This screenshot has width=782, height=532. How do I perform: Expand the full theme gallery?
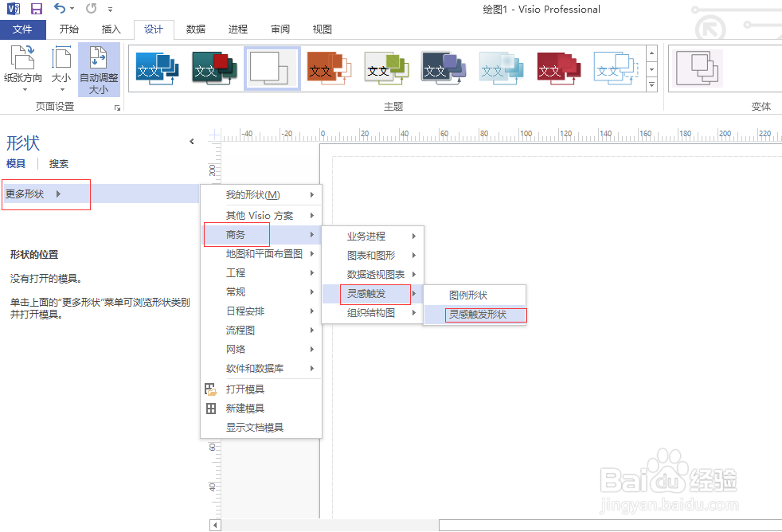click(651, 85)
